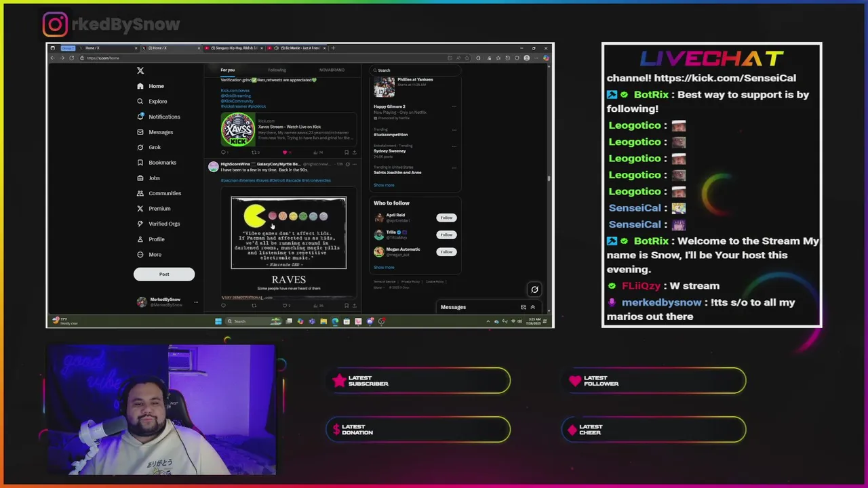This screenshot has height=488, width=868.
Task: Click Show more under trending list
Action: (x=384, y=185)
